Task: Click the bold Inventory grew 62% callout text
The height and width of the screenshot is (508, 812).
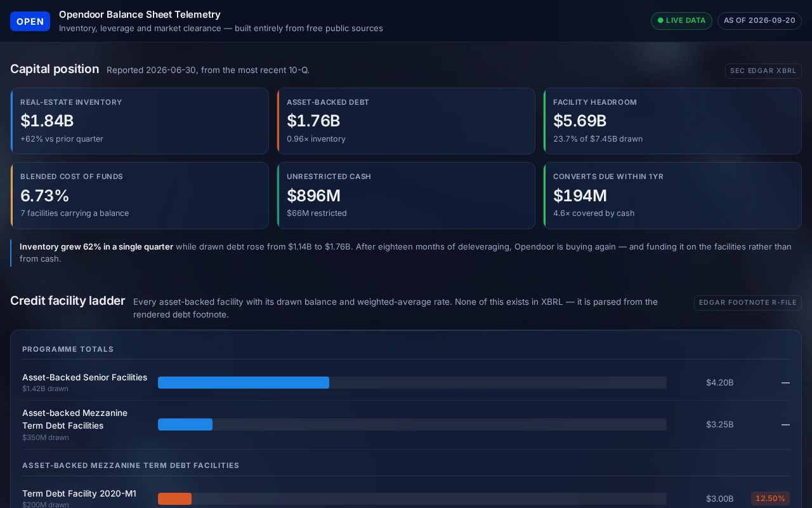Action: (x=96, y=247)
